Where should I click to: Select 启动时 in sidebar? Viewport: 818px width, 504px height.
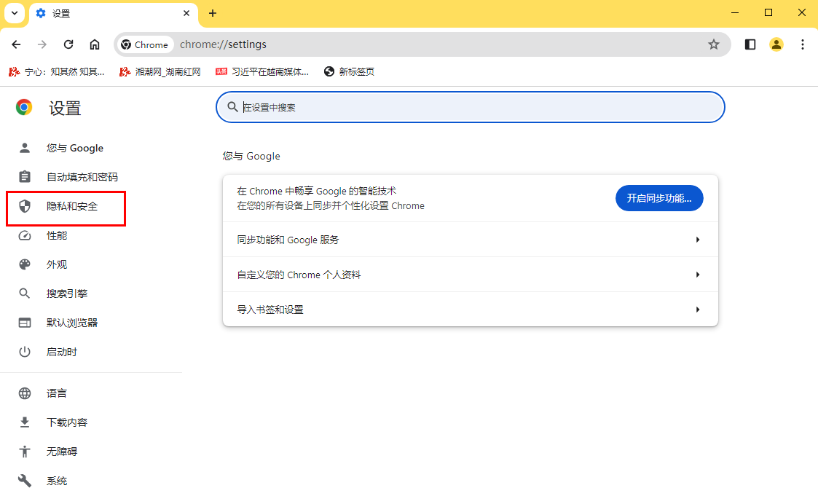(x=62, y=352)
